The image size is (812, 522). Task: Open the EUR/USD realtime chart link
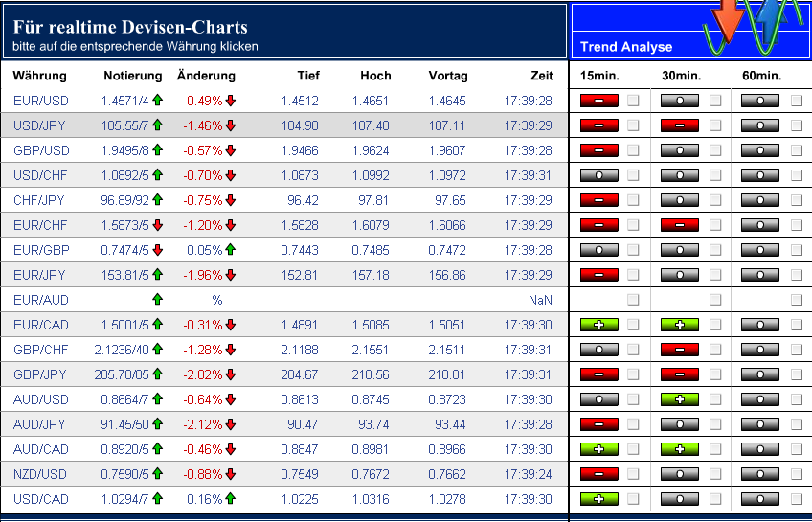pyautogui.click(x=41, y=101)
